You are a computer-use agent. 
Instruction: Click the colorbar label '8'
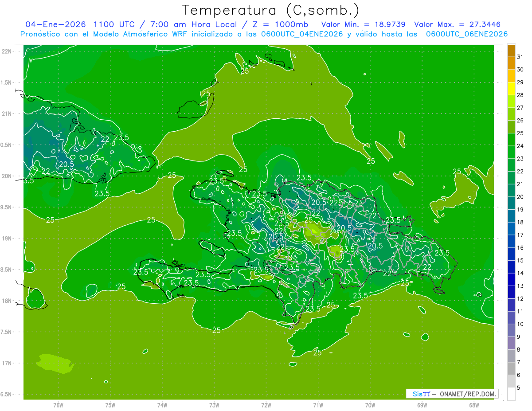tap(518, 349)
